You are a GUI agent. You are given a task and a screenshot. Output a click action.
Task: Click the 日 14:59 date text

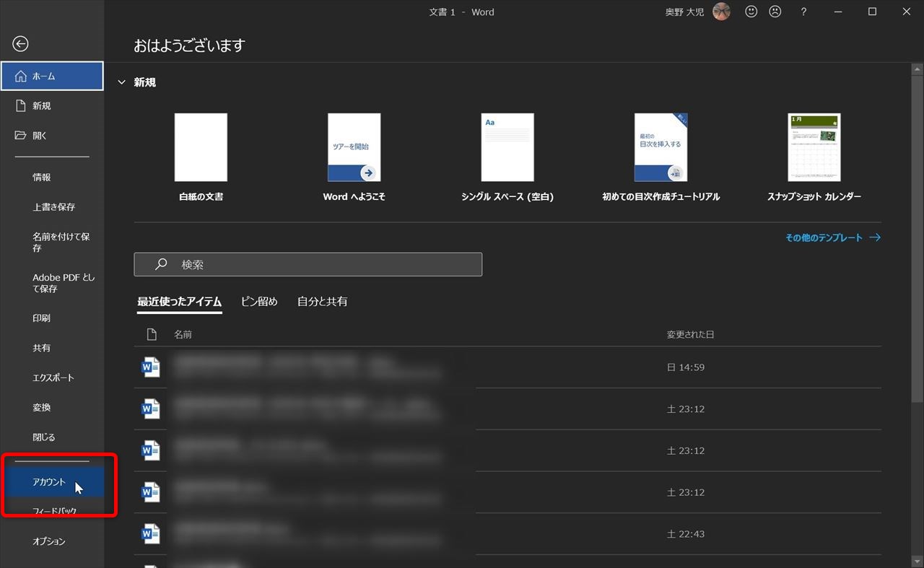(x=686, y=367)
